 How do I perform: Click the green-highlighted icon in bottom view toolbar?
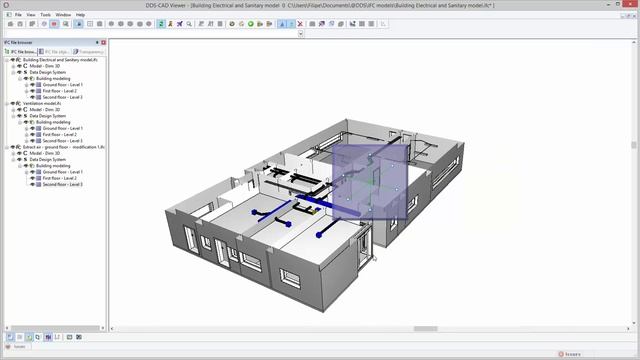(29, 337)
